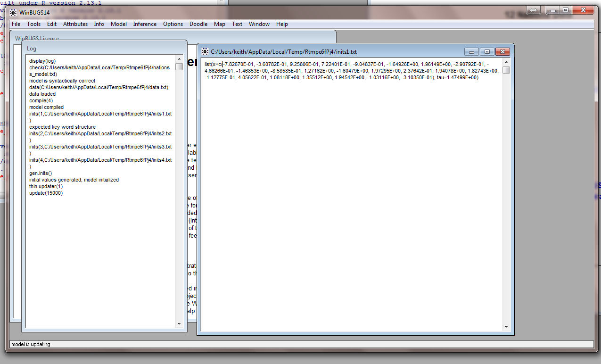The image size is (601, 364).
Task: Open the Doodle menu
Action: (x=198, y=24)
